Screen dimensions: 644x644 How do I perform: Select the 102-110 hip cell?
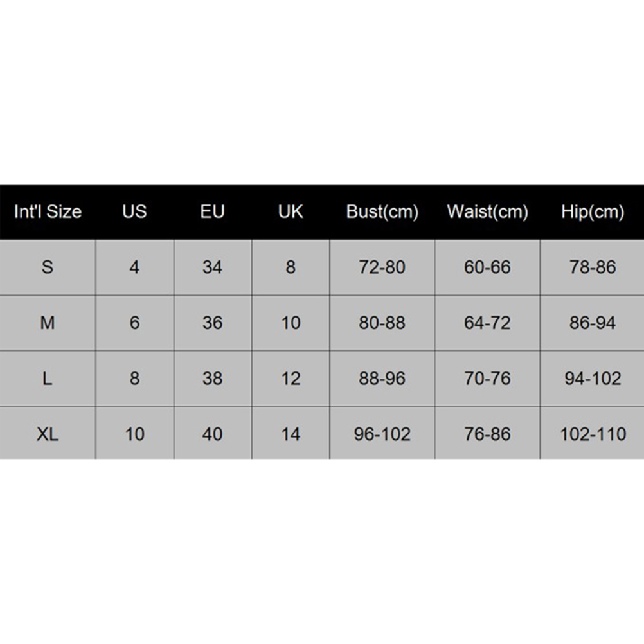point(593,434)
